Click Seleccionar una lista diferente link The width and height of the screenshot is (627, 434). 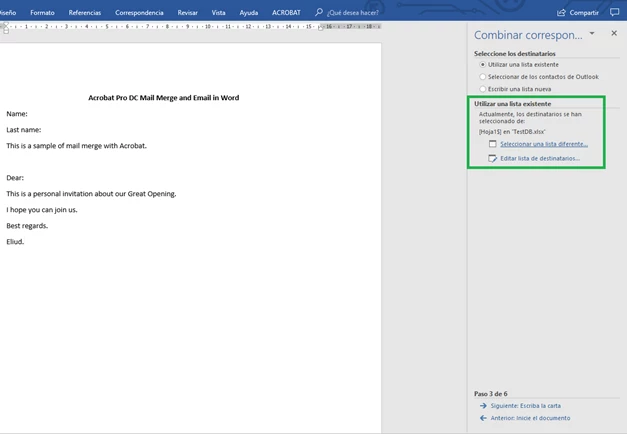(544, 144)
